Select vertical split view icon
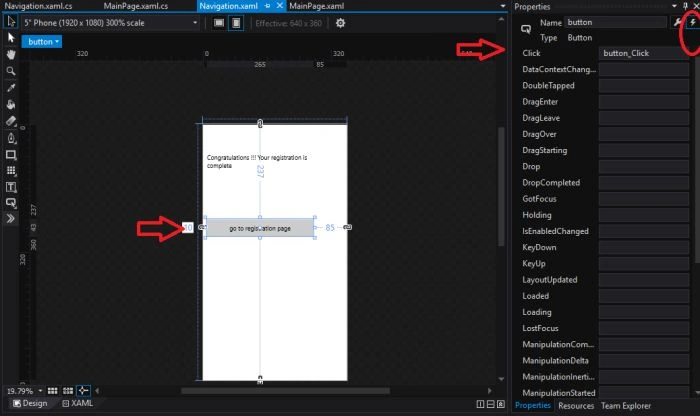700x416 pixels. point(480,404)
